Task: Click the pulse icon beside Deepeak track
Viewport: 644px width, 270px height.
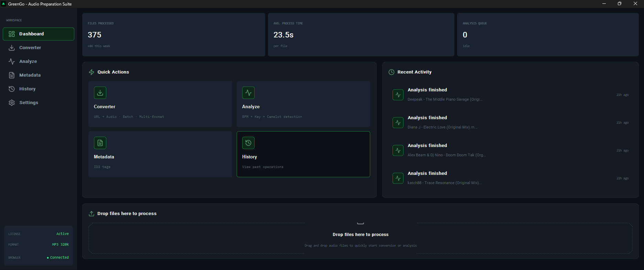Action: pos(398,95)
